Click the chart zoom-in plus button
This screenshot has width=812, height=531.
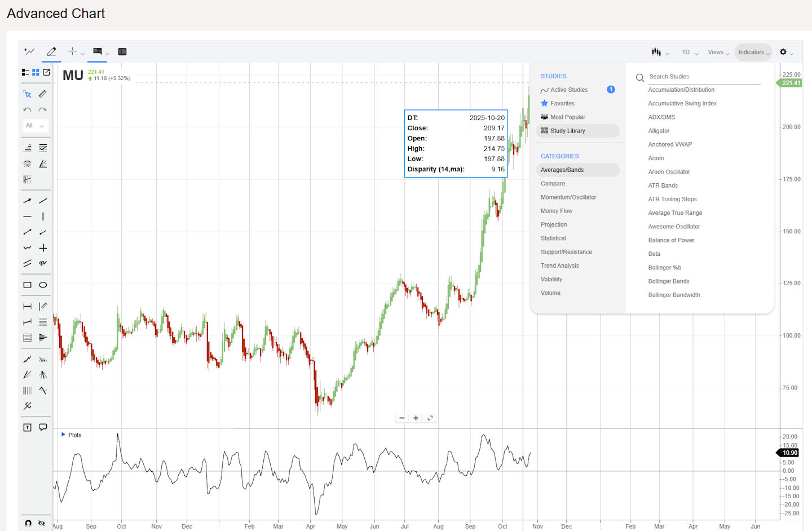click(x=416, y=418)
